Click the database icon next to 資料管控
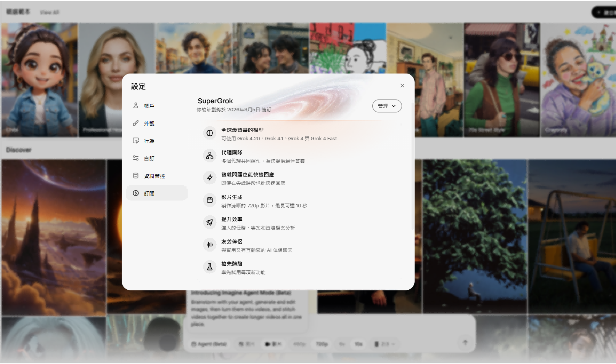616x364 pixels. (136, 176)
